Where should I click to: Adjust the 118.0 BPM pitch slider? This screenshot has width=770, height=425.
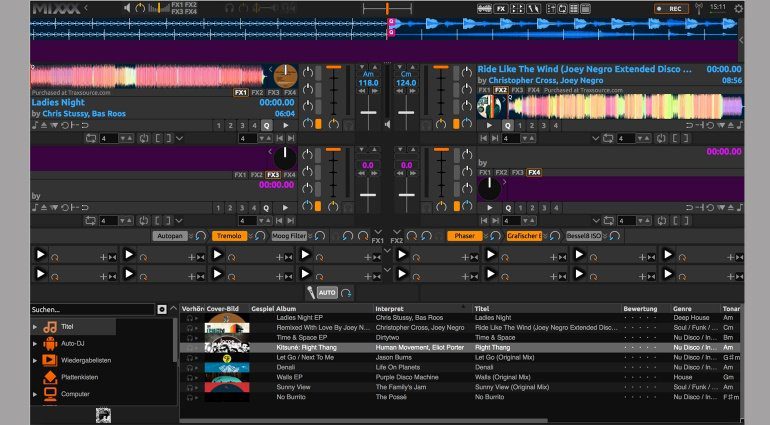click(x=368, y=112)
